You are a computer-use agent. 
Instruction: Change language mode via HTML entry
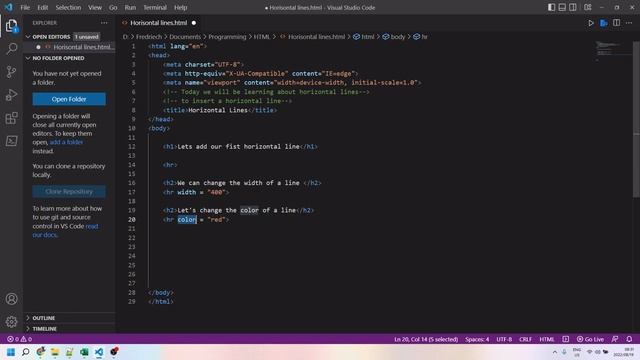pos(547,339)
